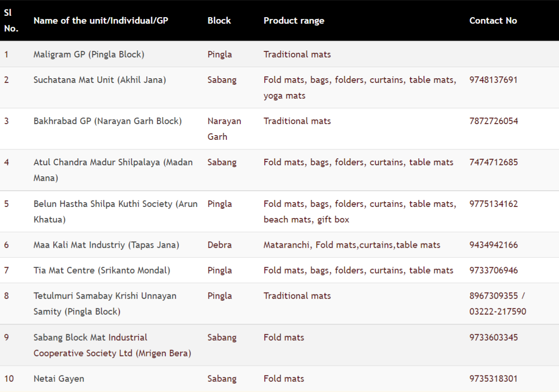Select serial number 6 beside Maa Kali Mat
Screen dimensions: 559x392
[x=6, y=245]
